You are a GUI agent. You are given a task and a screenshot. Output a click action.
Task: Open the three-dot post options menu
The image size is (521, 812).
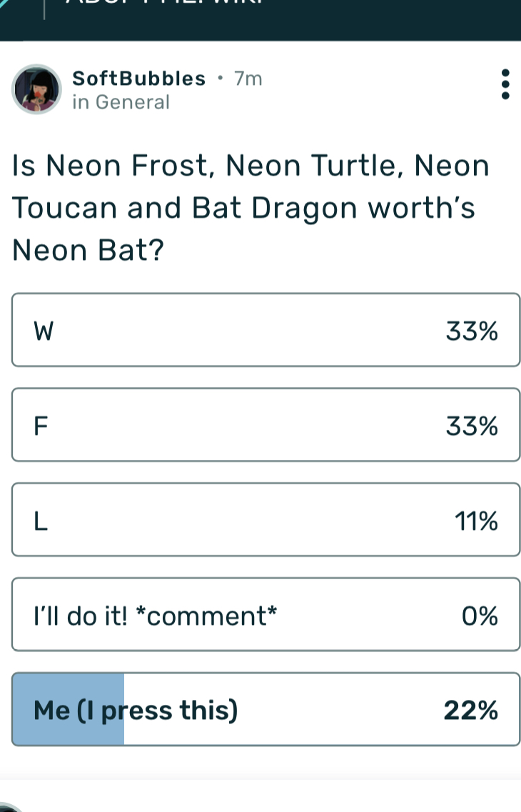pos(505,85)
